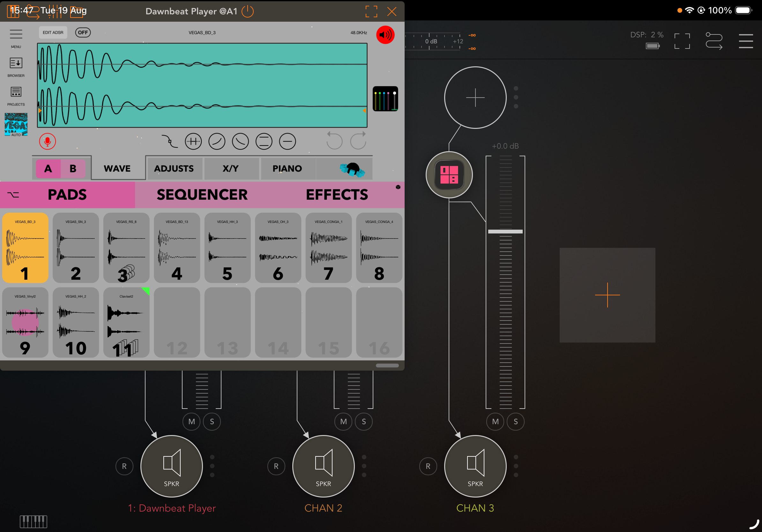
Task: Expand the plugin window to fullscreen
Action: click(371, 11)
